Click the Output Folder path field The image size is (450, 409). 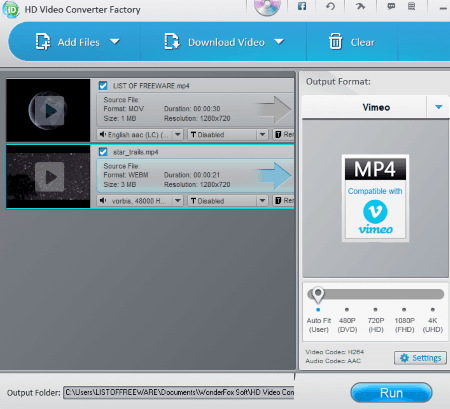tap(179, 392)
